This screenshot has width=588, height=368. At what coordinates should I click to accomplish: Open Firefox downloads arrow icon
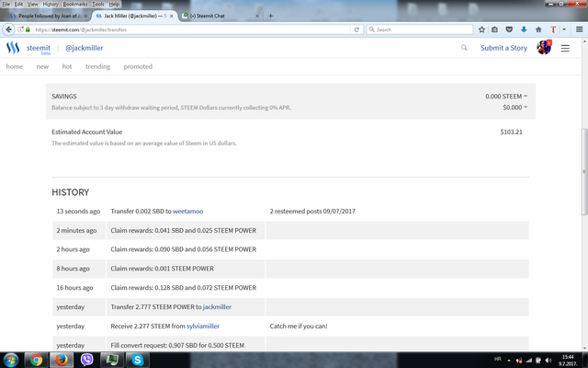point(524,29)
